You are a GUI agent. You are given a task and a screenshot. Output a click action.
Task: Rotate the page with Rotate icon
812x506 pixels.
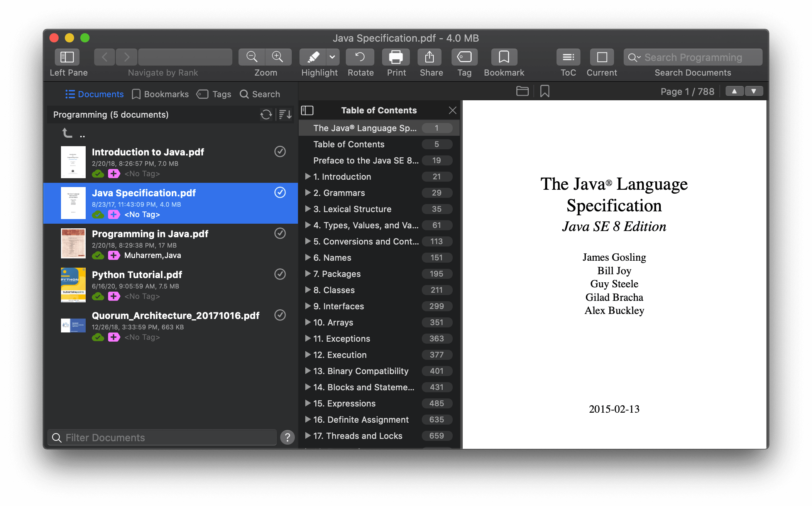pos(360,57)
